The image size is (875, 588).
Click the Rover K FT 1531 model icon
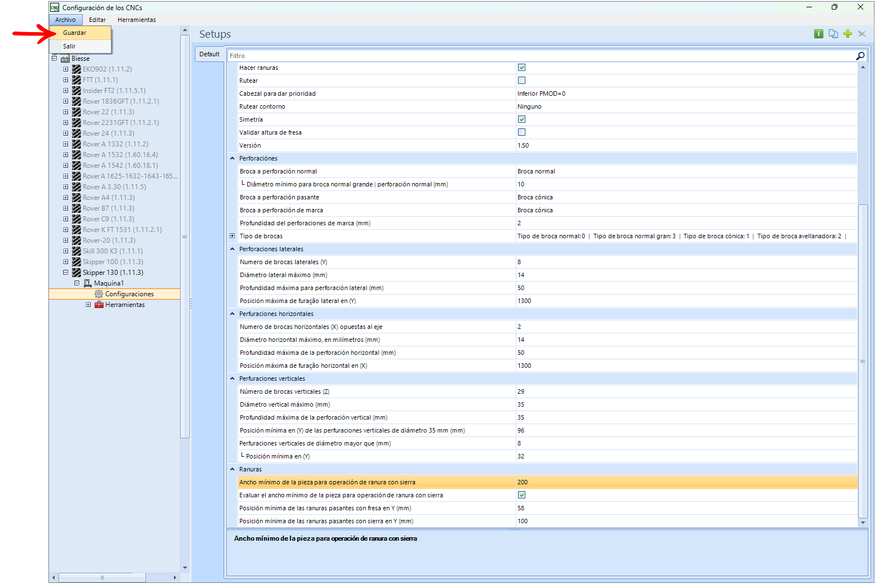point(77,230)
